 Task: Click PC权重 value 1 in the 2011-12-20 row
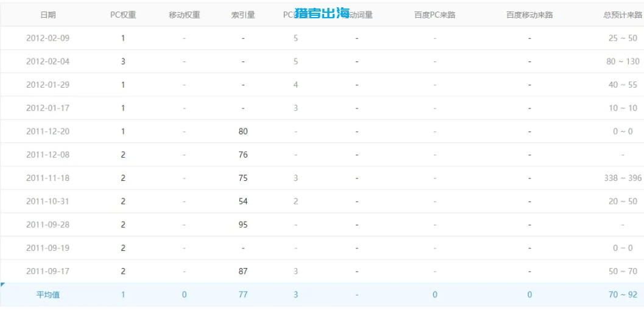coord(123,132)
